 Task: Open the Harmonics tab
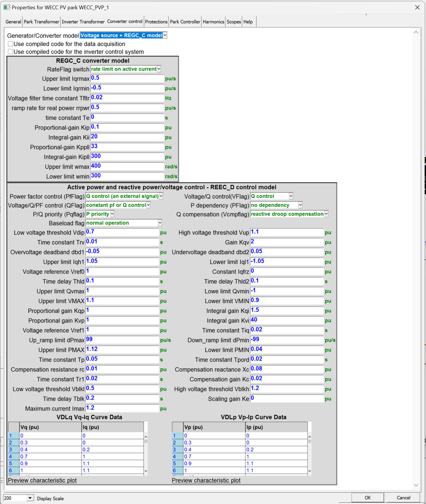[x=213, y=21]
